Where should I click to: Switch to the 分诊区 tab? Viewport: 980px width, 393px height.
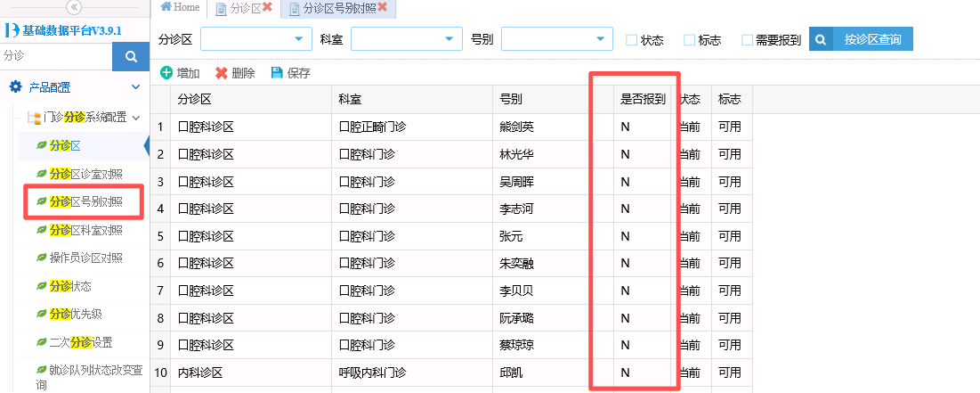(x=245, y=8)
